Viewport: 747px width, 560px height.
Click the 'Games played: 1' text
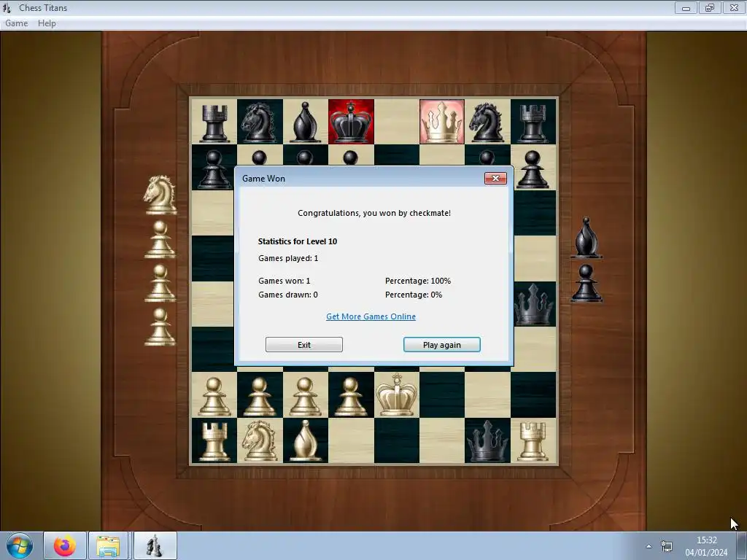pos(288,258)
